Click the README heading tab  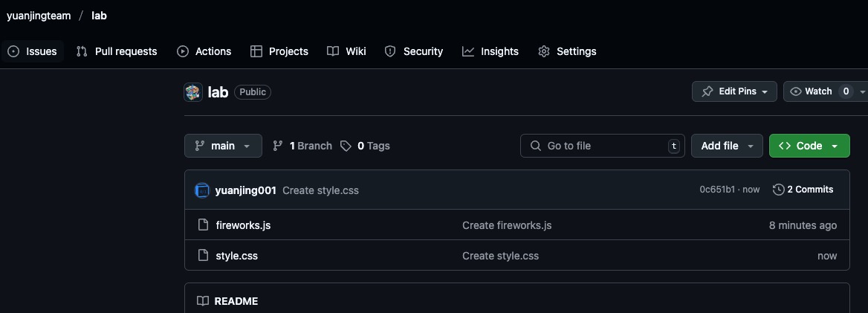(227, 301)
